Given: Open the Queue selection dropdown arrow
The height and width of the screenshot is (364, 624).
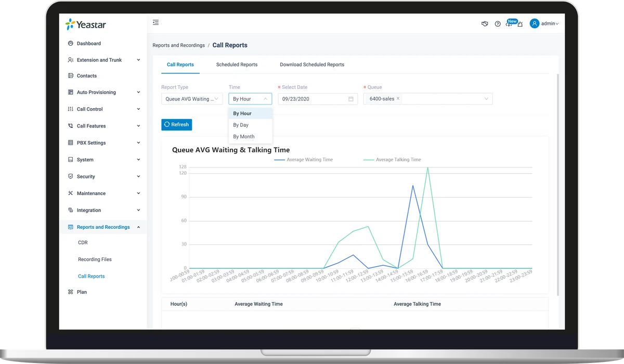Looking at the screenshot, I should 487,99.
